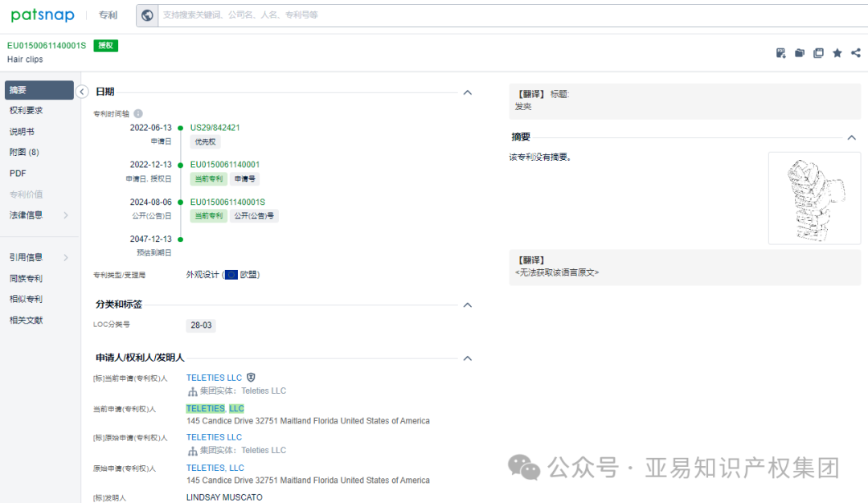Click TELETIES LLC under original applicant
This screenshot has width=868, height=503.
pos(215,437)
